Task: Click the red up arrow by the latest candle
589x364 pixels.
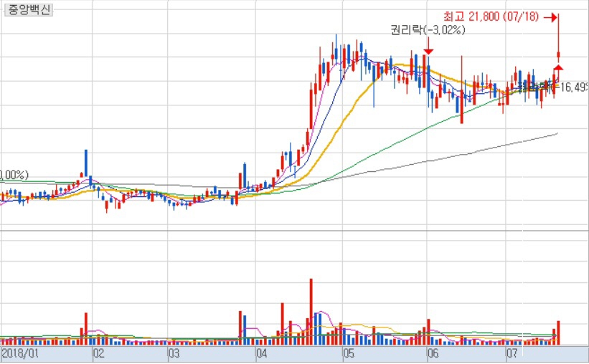Action: tap(558, 67)
